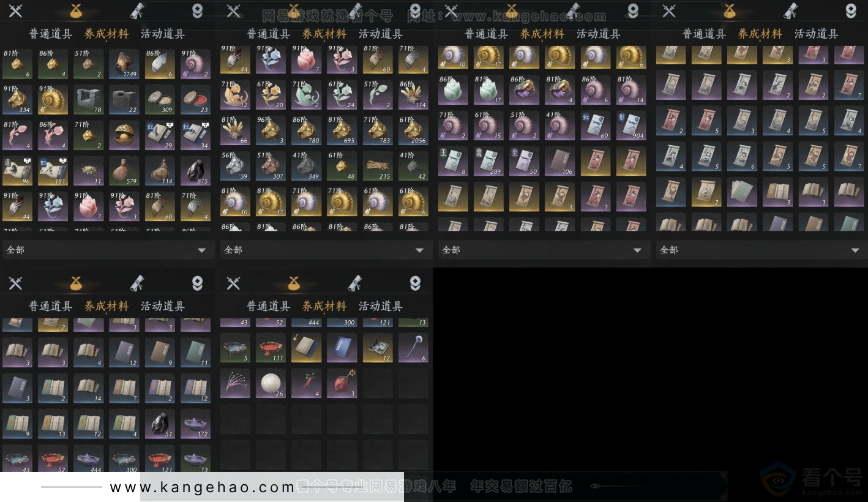This screenshot has width=868, height=502.
Task: Click the 61阶 green flower with count 24
Action: click(342, 95)
